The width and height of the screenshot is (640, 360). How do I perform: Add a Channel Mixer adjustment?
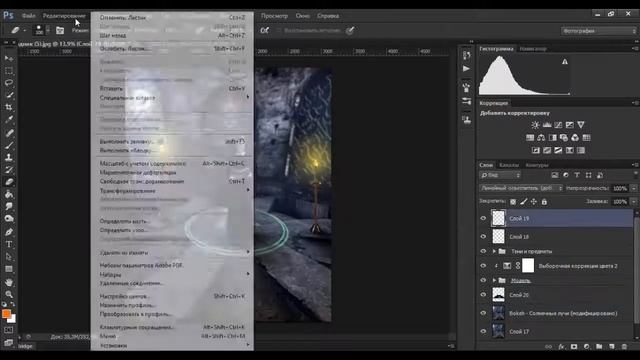(575, 138)
